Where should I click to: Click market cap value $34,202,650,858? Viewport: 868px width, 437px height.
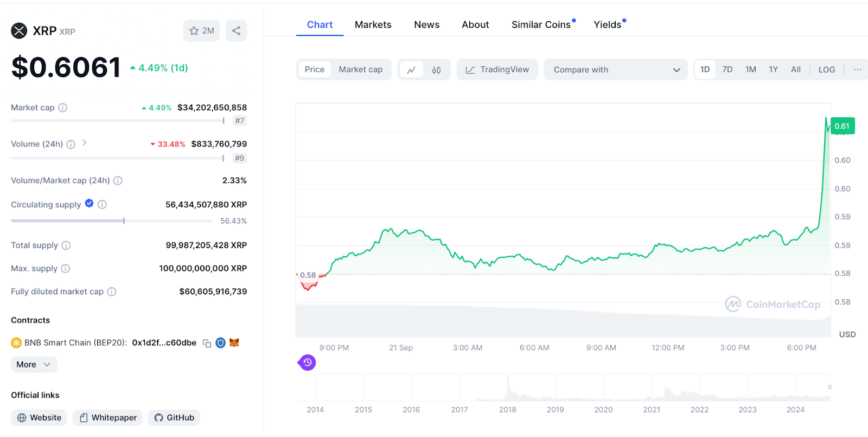tap(212, 107)
